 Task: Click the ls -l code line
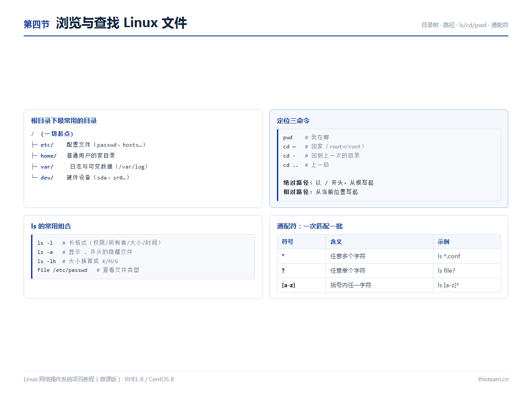(100, 243)
